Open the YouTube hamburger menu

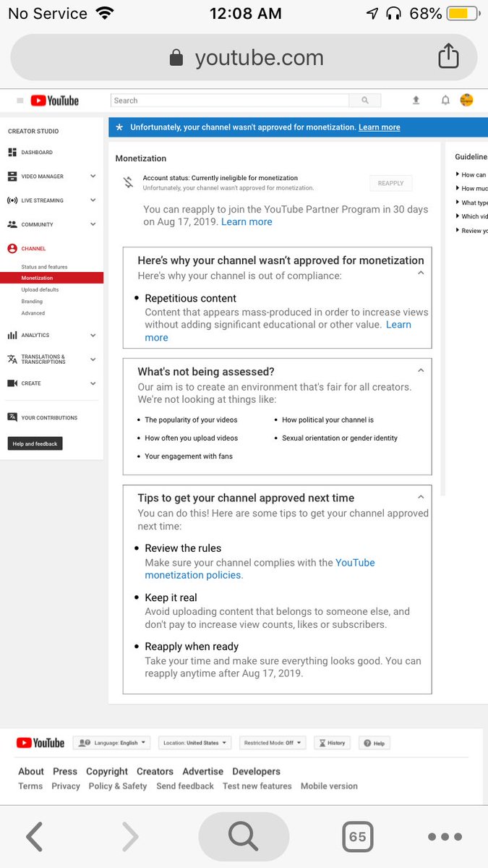pos(20,101)
